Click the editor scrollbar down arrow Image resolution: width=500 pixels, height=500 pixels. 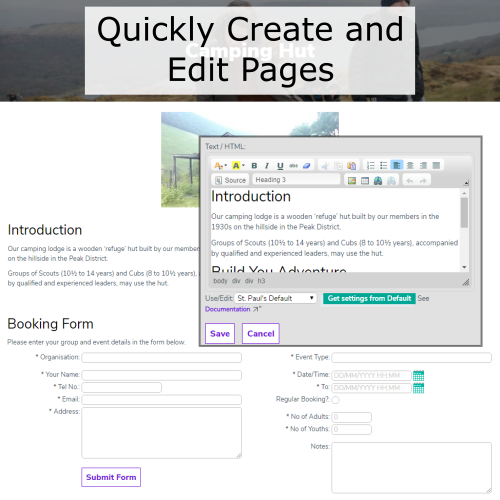click(464, 267)
